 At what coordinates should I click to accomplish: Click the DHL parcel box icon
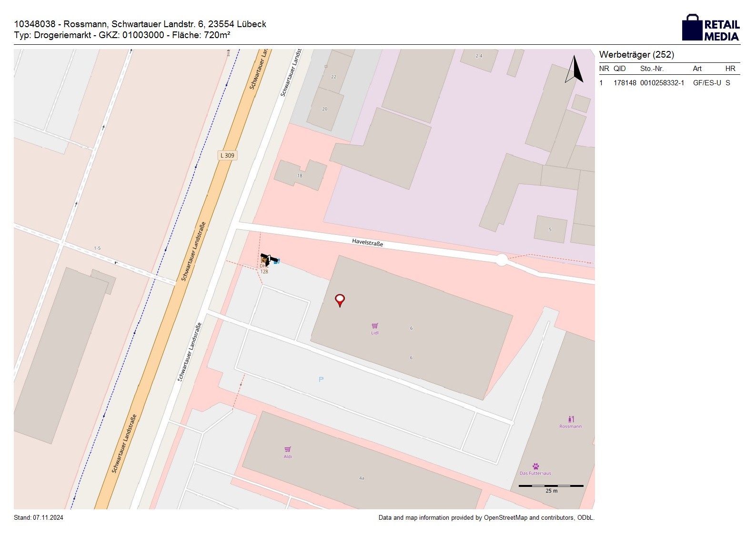point(264,261)
